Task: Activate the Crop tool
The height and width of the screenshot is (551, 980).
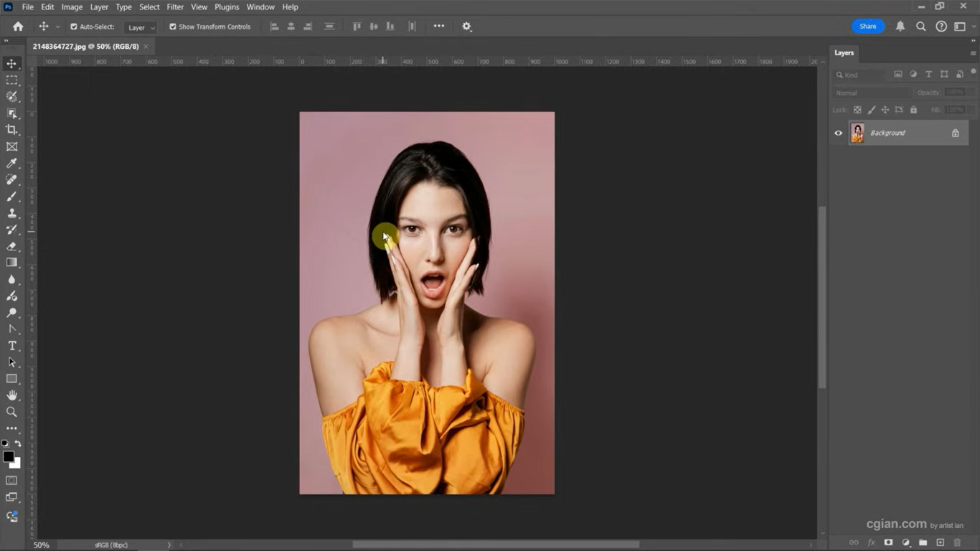Action: 11,130
